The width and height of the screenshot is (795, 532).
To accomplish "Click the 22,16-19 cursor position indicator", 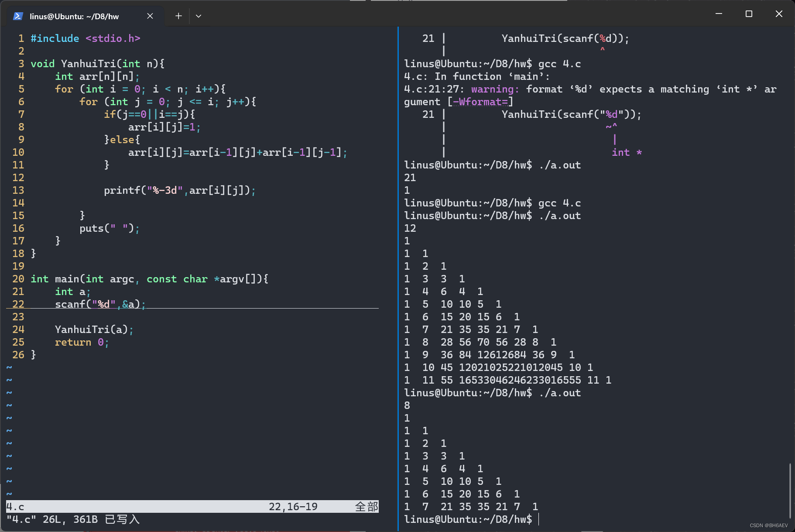I will (x=293, y=507).
